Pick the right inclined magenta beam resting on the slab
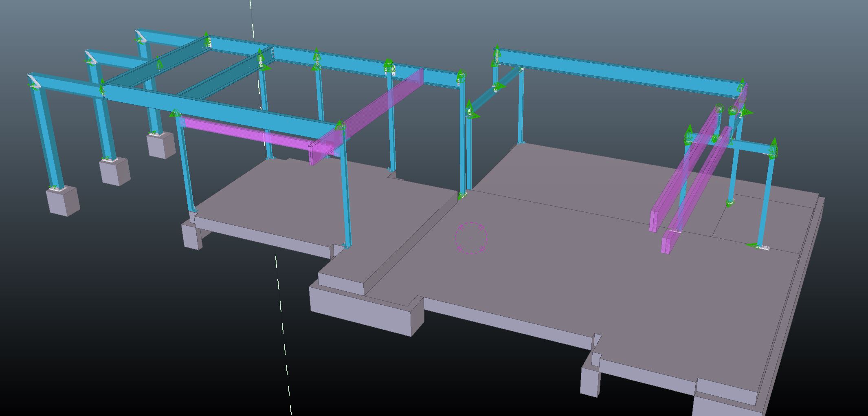The width and height of the screenshot is (868, 416). point(697,189)
